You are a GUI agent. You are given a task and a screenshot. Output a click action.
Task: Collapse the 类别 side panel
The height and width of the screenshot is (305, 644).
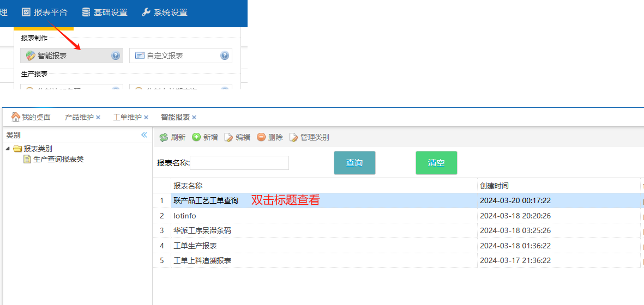point(144,135)
